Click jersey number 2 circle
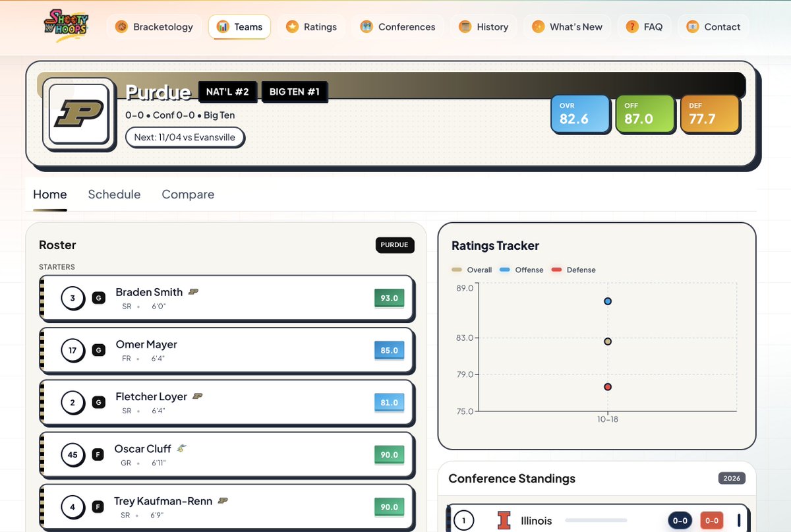 [73, 403]
